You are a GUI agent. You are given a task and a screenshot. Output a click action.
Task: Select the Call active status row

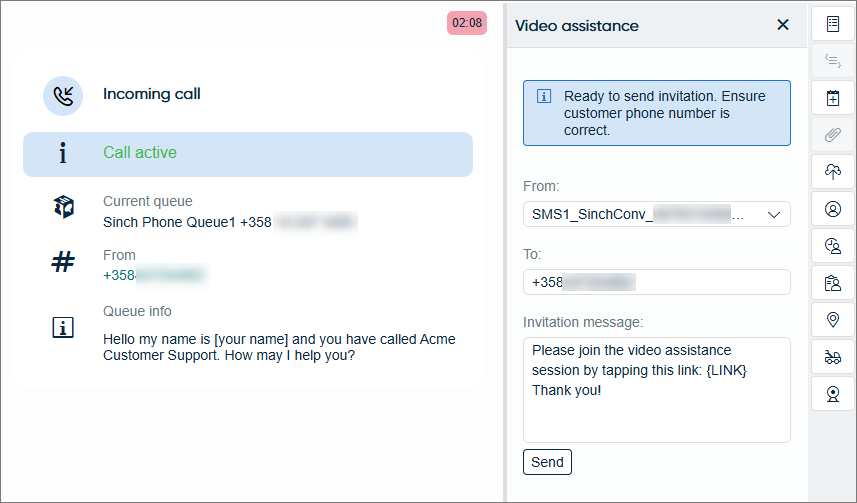coord(248,154)
